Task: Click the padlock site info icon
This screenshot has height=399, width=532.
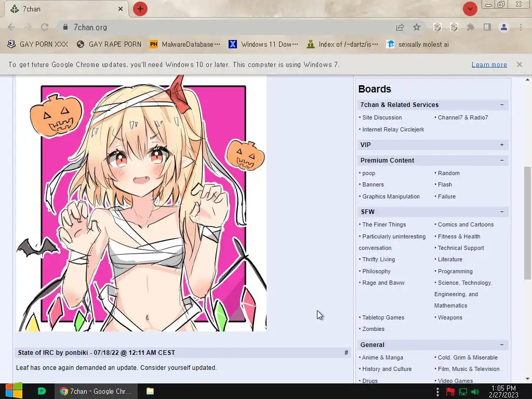Action: 65,27
